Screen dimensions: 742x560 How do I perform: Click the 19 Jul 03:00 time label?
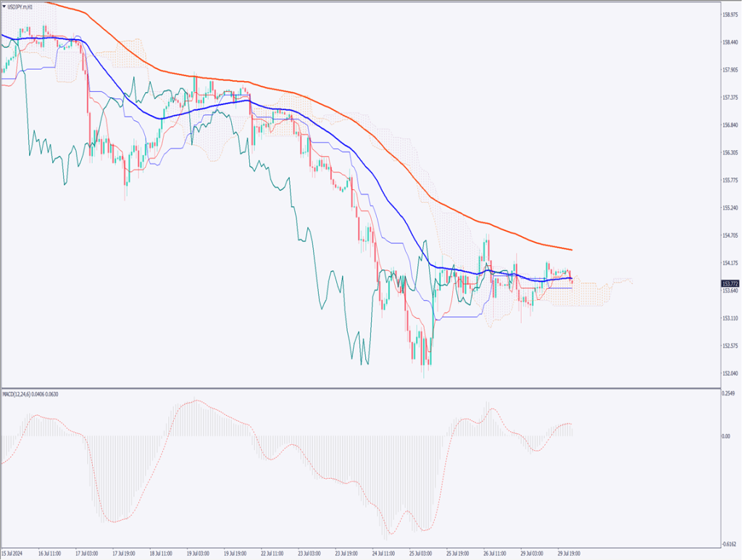tap(199, 551)
